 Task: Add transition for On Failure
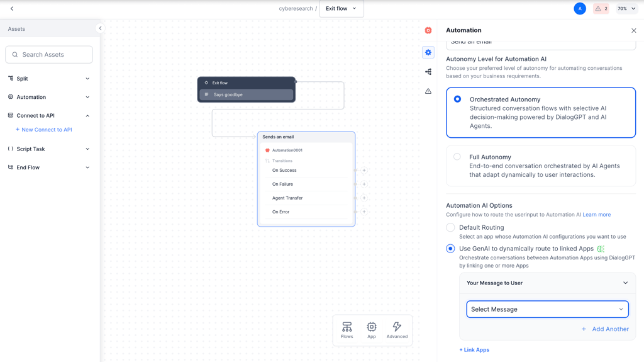coord(364,184)
